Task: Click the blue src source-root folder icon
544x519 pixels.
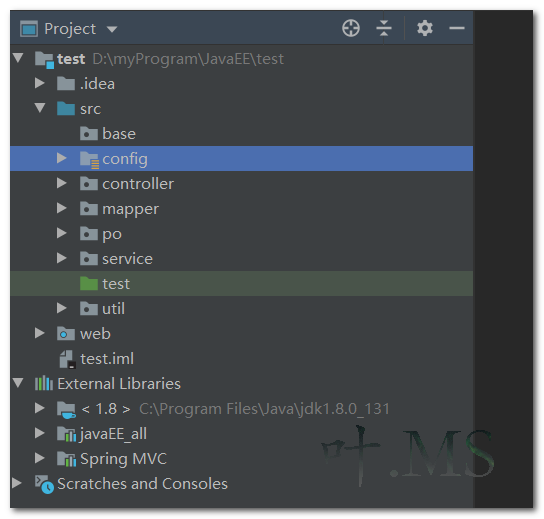Action: 66,109
